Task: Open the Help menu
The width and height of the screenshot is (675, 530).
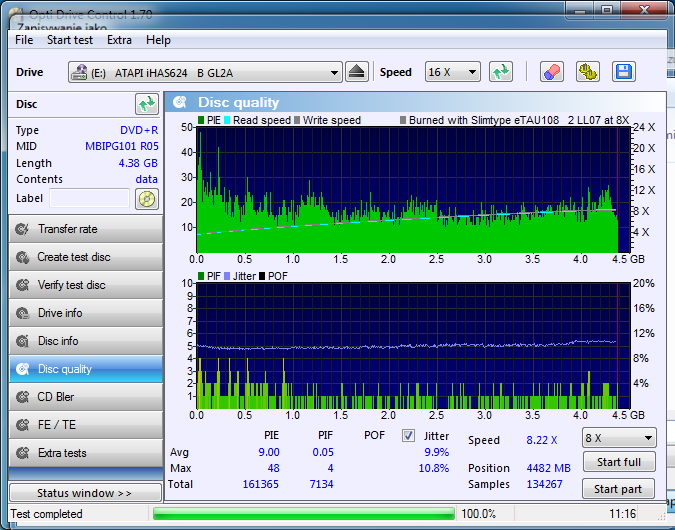Action: tap(158, 40)
